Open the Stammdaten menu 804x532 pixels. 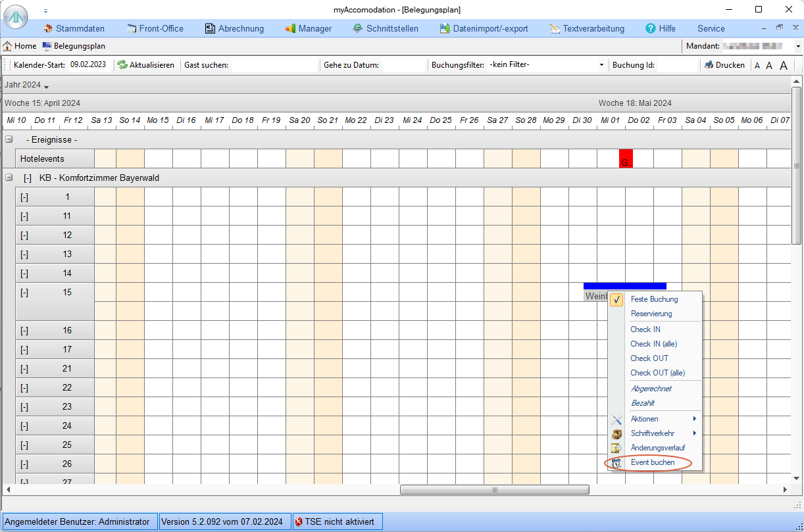pyautogui.click(x=48, y=28)
